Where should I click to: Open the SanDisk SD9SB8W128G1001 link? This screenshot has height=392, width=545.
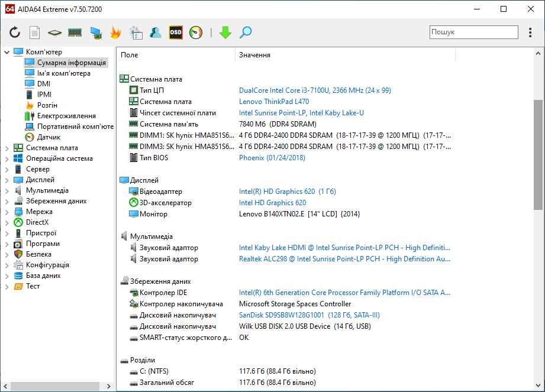[x=309, y=315]
